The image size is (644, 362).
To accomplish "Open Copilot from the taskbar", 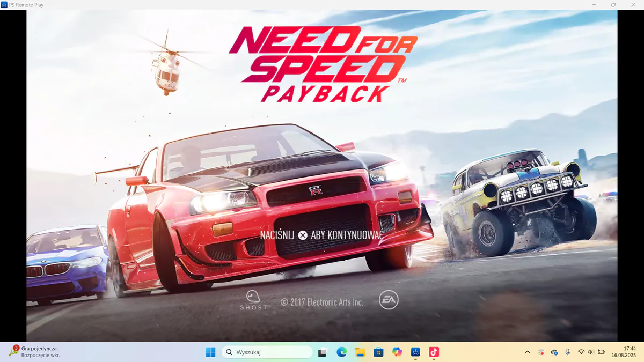I will pos(397,352).
